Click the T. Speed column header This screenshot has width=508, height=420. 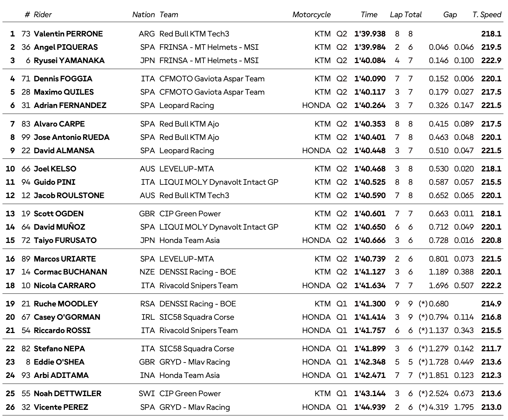pyautogui.click(x=487, y=15)
